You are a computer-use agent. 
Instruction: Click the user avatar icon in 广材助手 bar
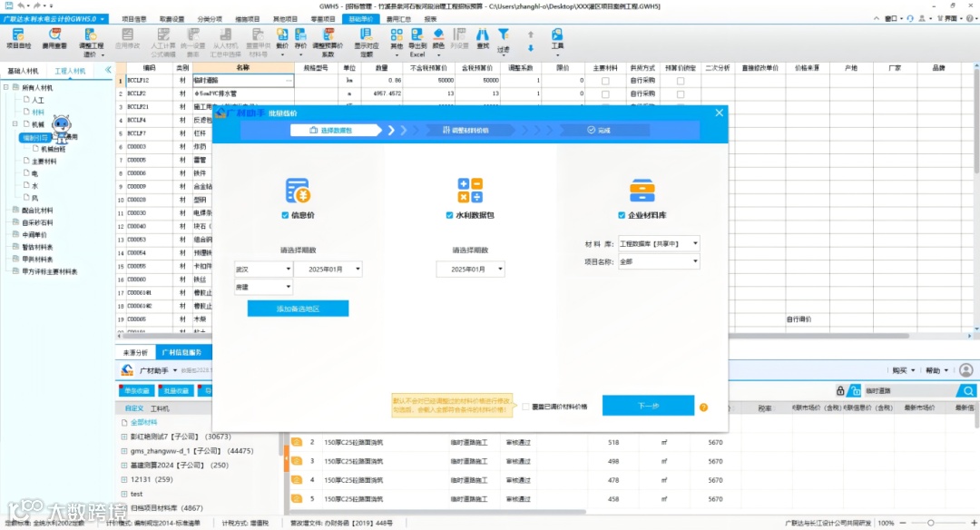966,370
